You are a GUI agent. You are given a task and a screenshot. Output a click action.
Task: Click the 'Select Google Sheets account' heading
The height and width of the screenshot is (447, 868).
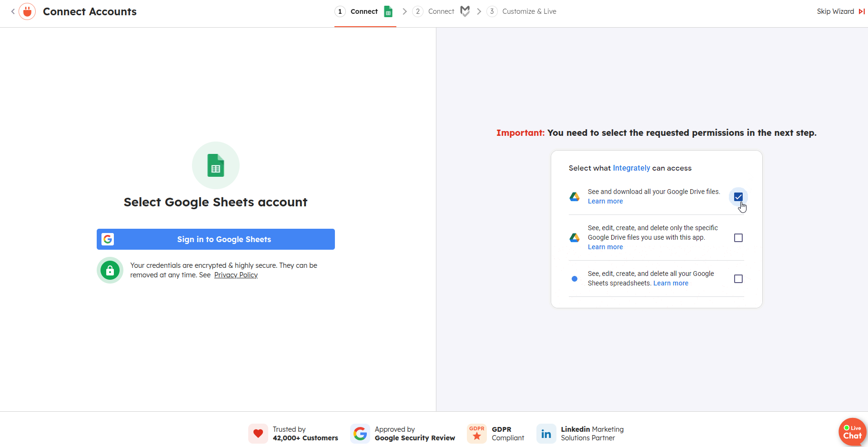216,202
